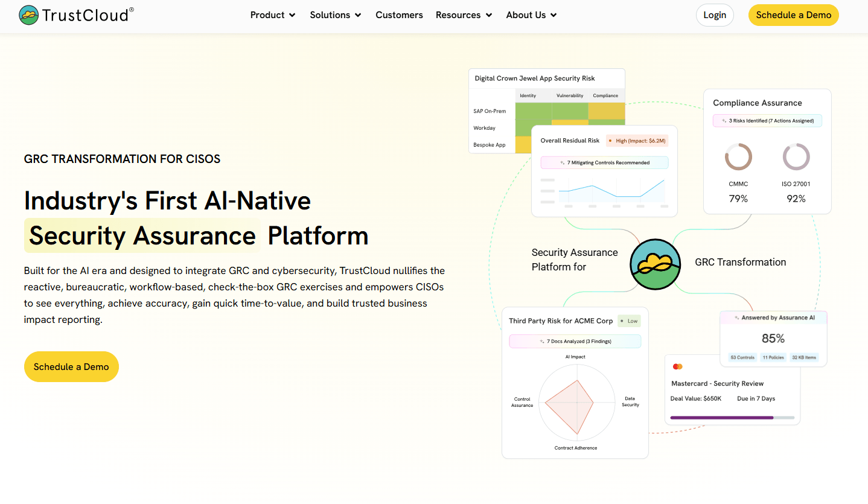868x504 pixels.
Task: Click the purple progress bar on the Mastercard card
Action: (722, 417)
